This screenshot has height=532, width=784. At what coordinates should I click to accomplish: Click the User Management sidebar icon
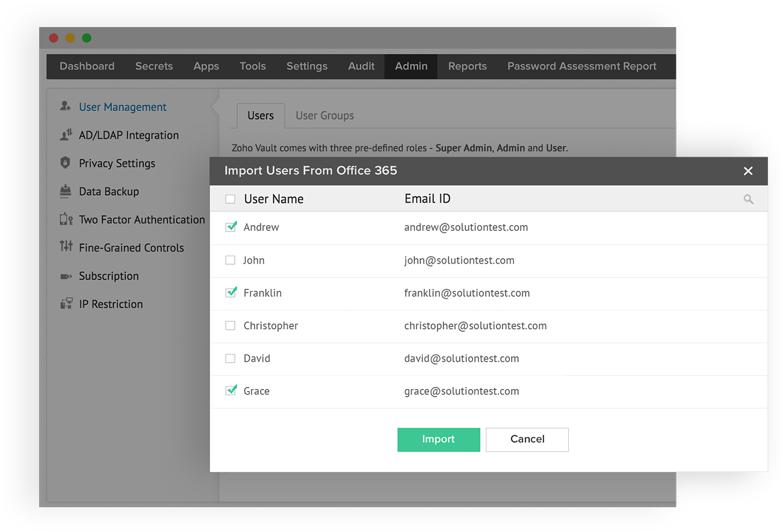[x=66, y=107]
